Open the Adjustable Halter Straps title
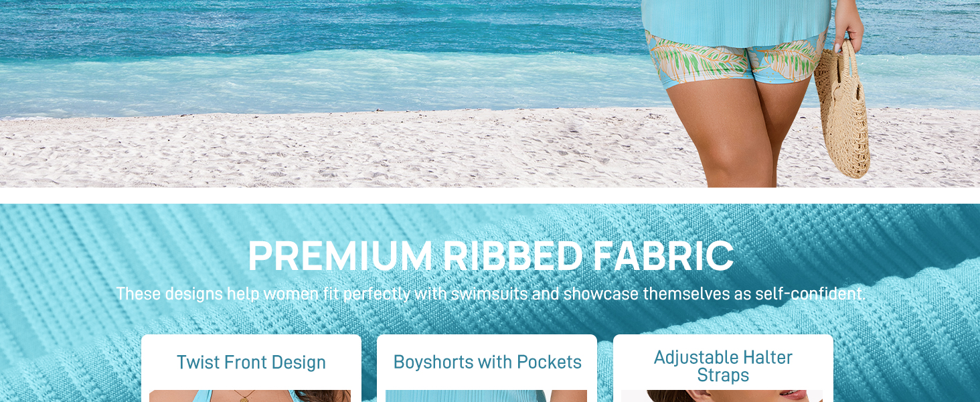The image size is (980, 402). click(723, 366)
